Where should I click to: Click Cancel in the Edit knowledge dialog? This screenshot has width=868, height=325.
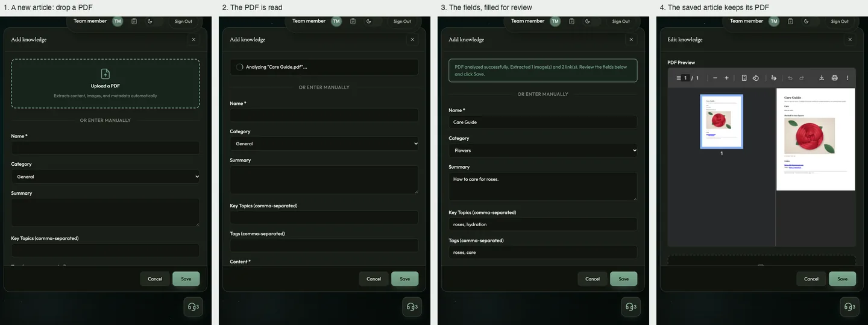tap(811, 279)
